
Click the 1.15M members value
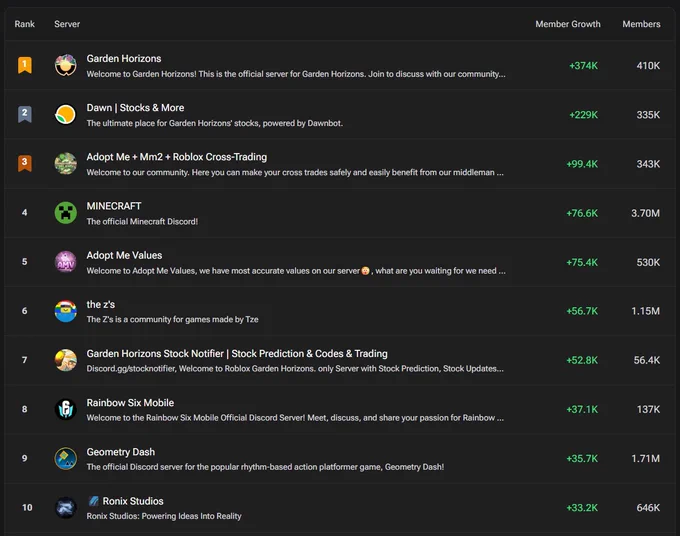point(645,311)
